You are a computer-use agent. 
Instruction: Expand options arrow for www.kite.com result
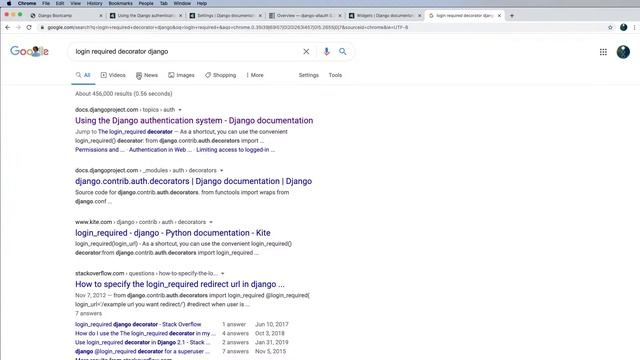coord(211,222)
